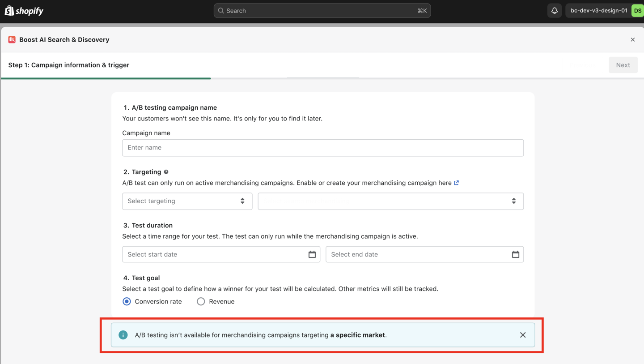Screen dimensions: 644x364
Task: Select the Conversion rate radio button
Action: point(127,302)
